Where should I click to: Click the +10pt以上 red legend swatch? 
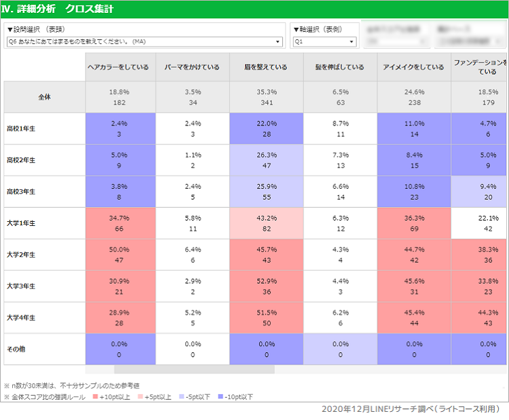point(94,397)
